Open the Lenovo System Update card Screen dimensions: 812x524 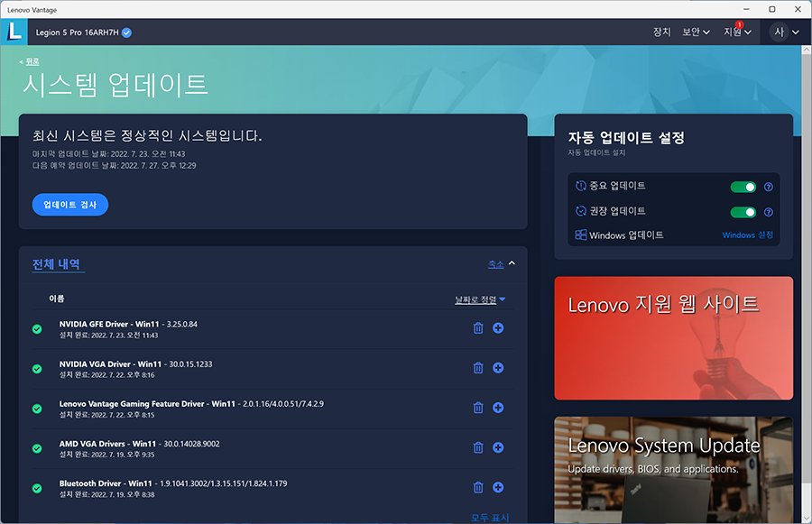click(674, 470)
